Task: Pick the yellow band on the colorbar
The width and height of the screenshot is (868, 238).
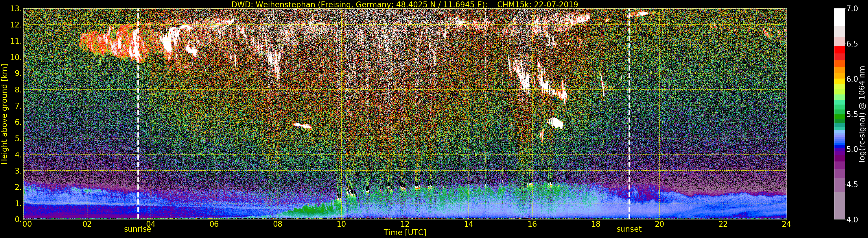Action: [839, 81]
